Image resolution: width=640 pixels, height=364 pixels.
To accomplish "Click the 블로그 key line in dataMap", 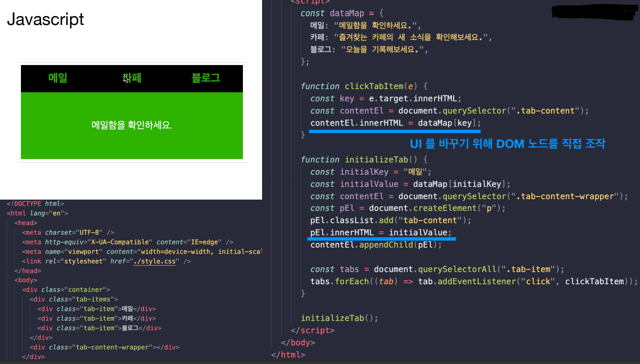I will [x=369, y=49].
